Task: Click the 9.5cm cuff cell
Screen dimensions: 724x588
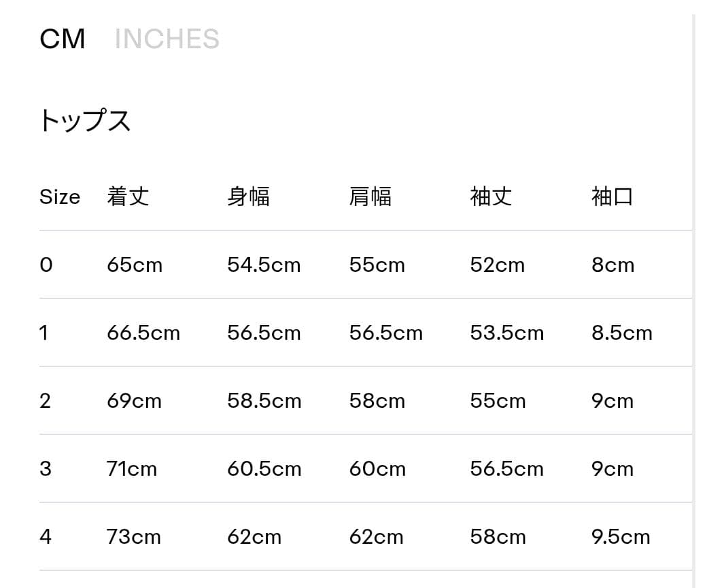Action: (621, 537)
